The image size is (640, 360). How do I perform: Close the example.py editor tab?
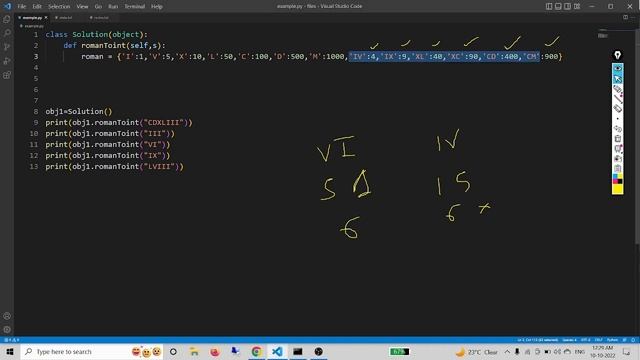46,18
